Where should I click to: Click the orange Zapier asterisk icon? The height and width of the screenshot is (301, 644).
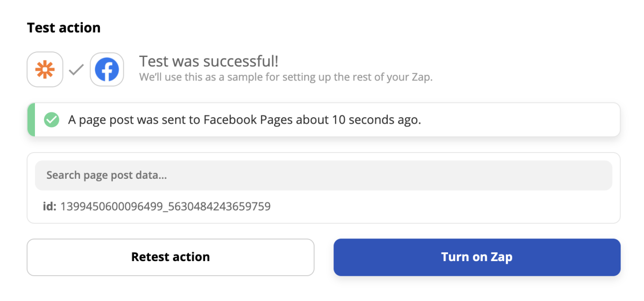45,70
